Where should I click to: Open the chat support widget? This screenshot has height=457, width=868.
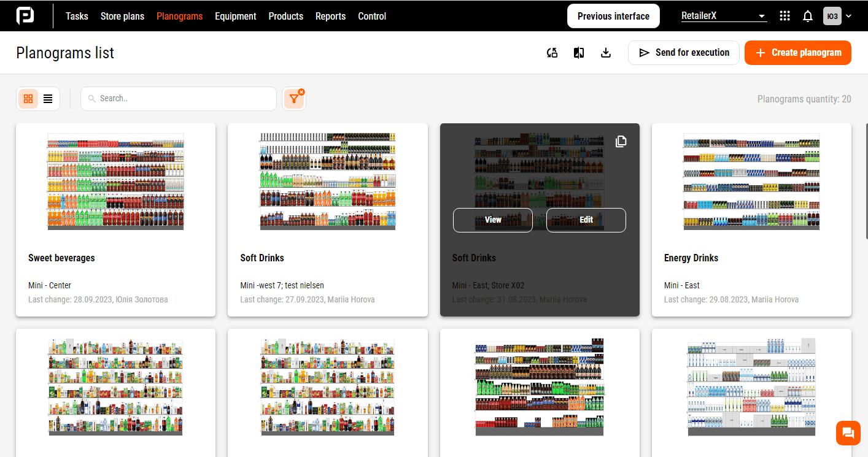848,433
